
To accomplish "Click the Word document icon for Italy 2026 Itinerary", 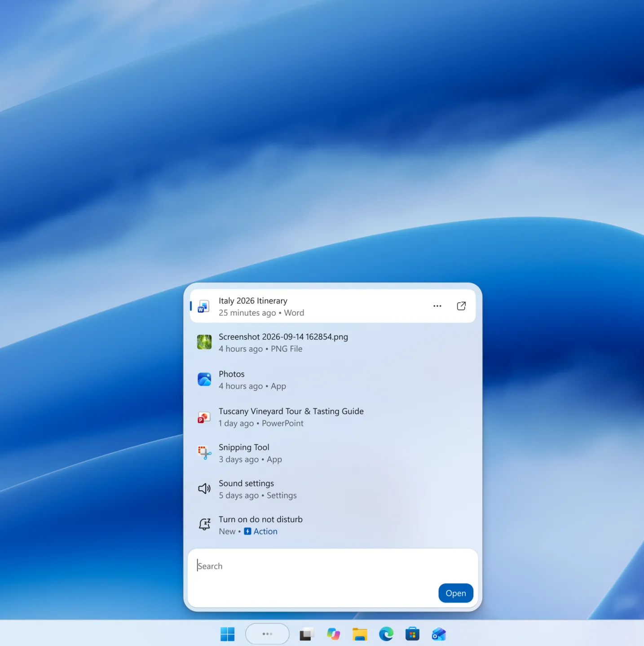I will click(x=203, y=306).
